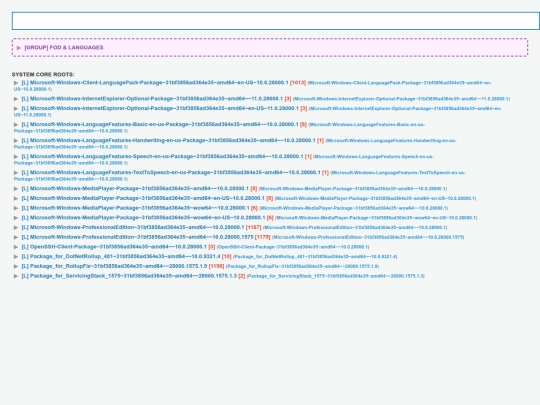Expand ProfessionalEdition 10.0.28000.1 row arrow
The width and height of the screenshot is (540, 405).
point(16,227)
